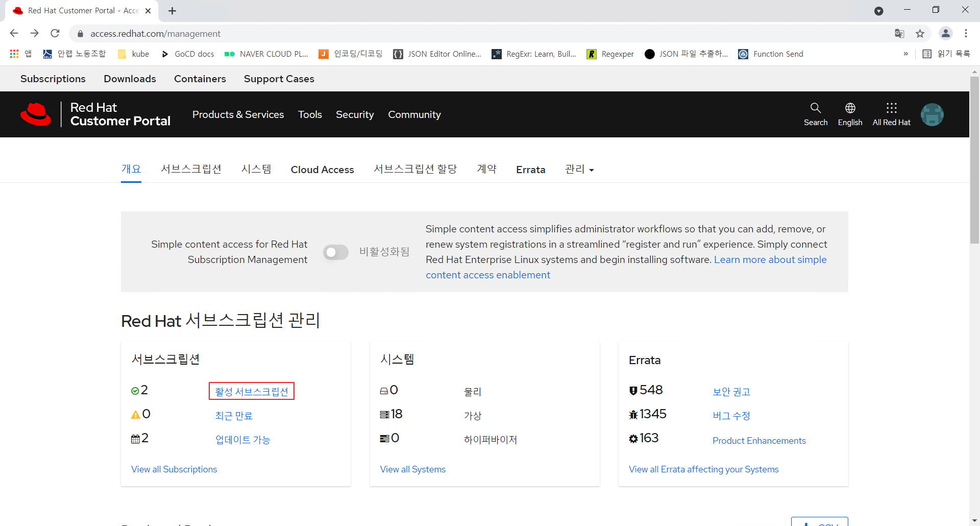Open the JSON Editor Online bookmark
Image resolution: width=980 pixels, height=526 pixels.
[x=437, y=54]
